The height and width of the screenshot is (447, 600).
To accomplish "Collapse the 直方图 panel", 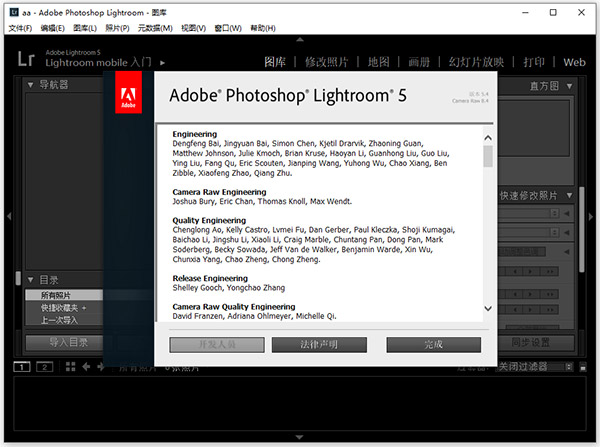I will [x=570, y=86].
